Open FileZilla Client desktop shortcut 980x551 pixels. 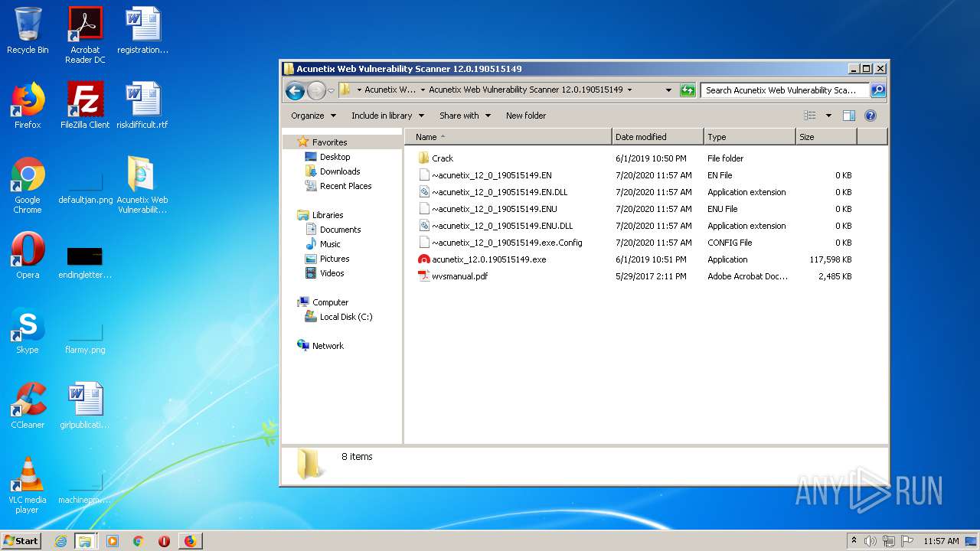pos(85,106)
